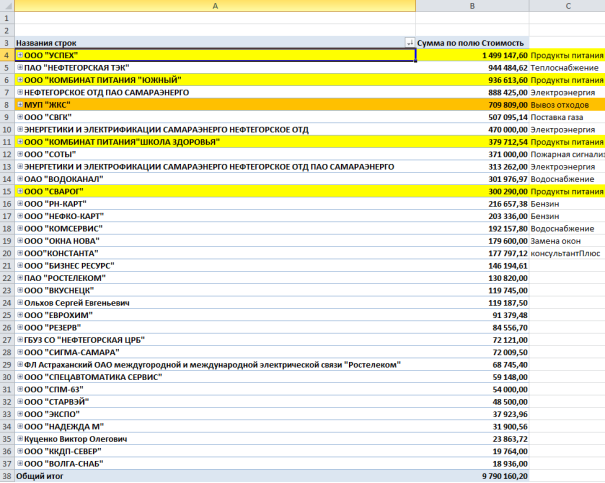
Task: Click ООО "ЭКСПО" cell text
Action: pyautogui.click(x=52, y=414)
